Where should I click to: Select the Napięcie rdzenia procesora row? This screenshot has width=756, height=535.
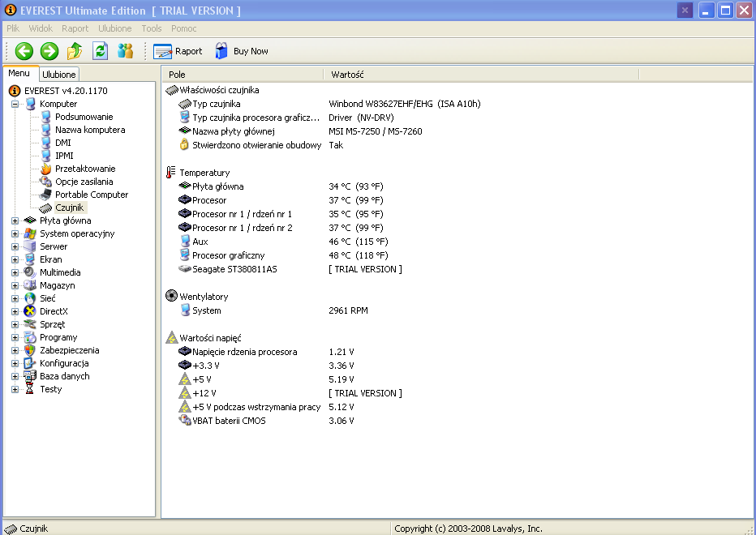(x=266, y=353)
